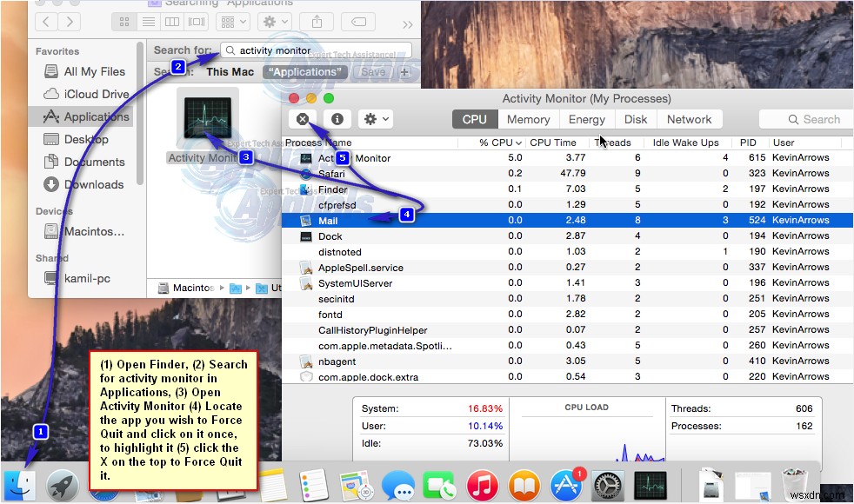
Task: Go forward in the Finder window
Action: [70, 22]
